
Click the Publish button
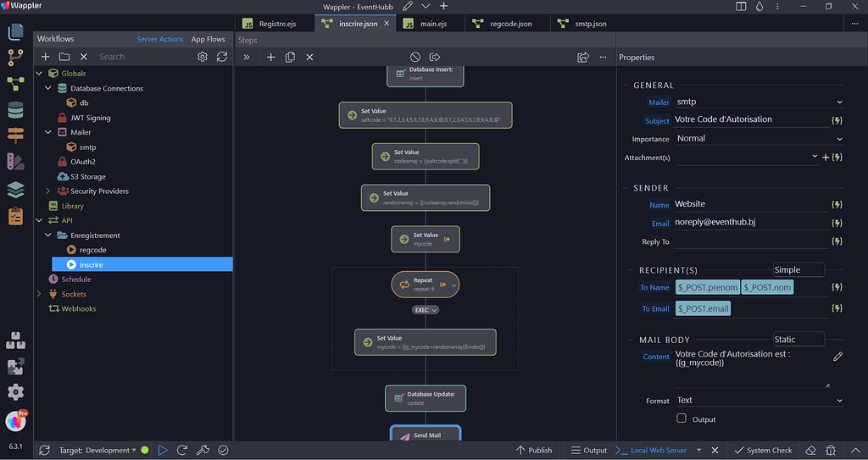coord(534,450)
